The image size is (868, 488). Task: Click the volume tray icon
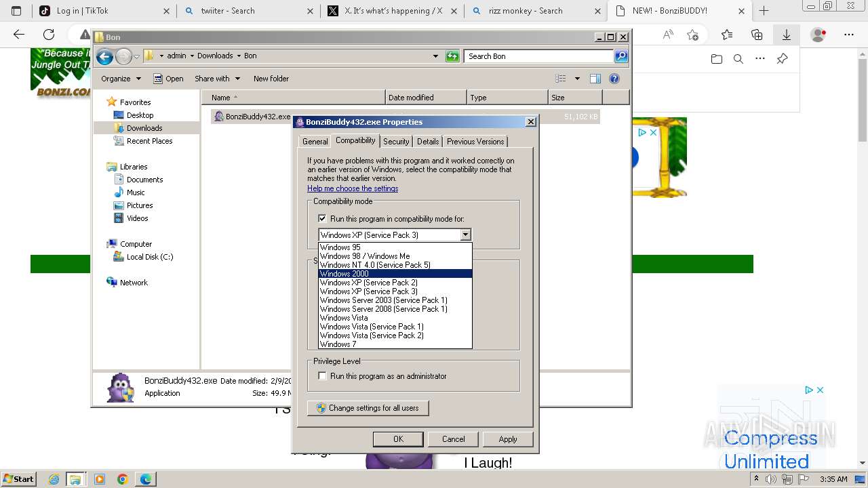(x=771, y=479)
